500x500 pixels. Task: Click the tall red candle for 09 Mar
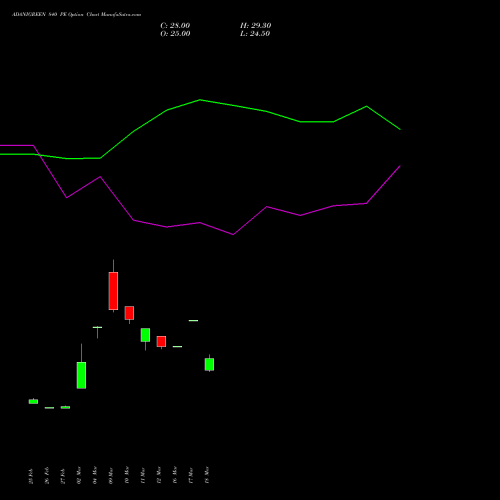click(113, 291)
